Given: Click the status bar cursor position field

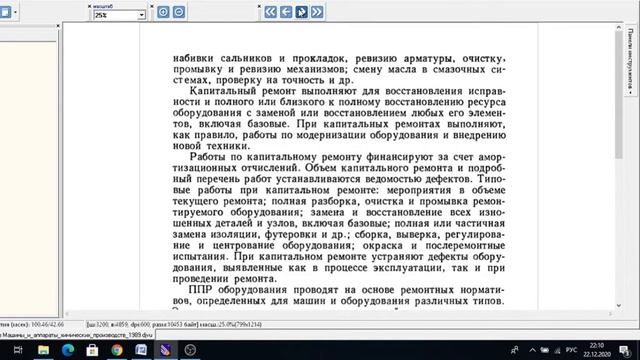Looking at the screenshot, I should (x=32, y=324).
